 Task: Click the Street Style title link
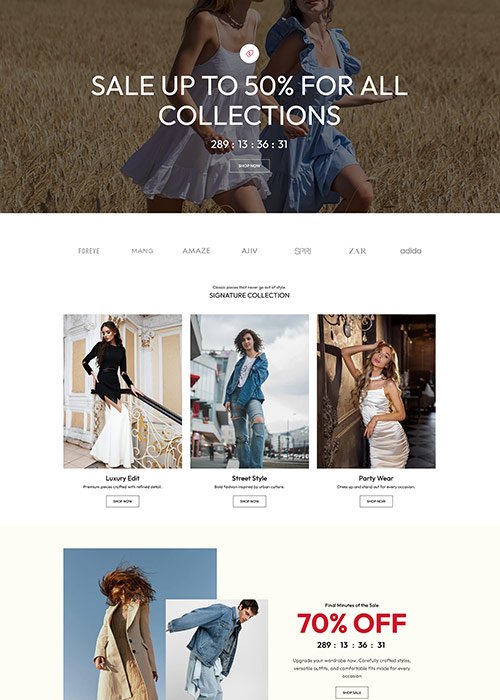coord(250,478)
